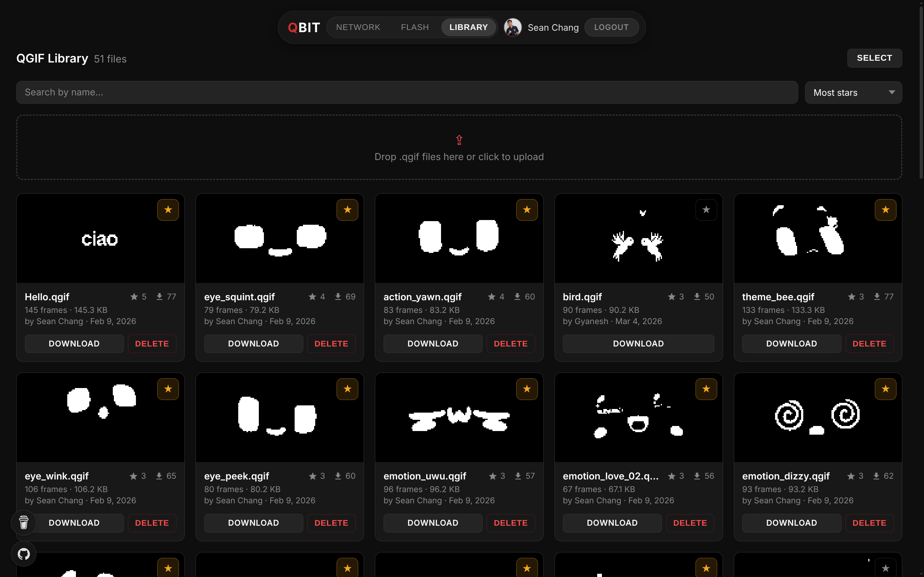Viewport: 924px width, 577px height.
Task: Click the QBIT logo
Action: tap(304, 27)
